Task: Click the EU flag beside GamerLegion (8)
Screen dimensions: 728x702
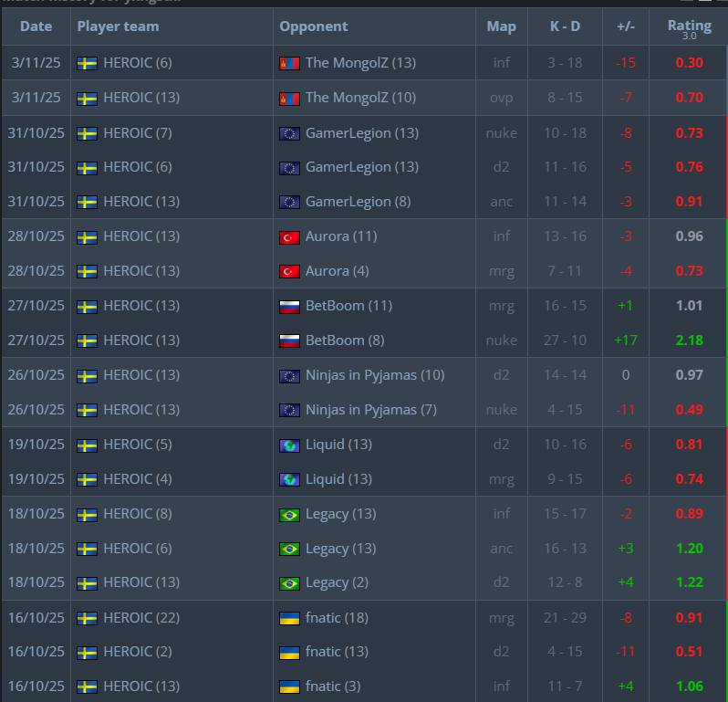Action: pos(289,202)
